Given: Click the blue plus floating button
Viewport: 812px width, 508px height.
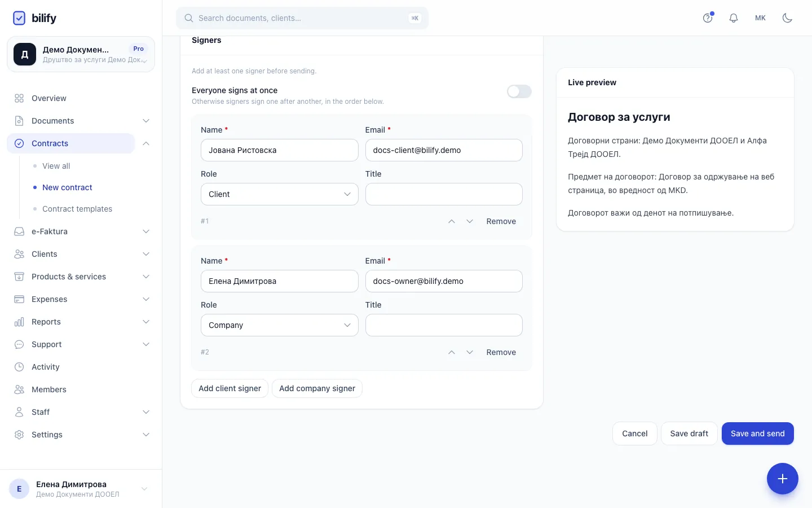Looking at the screenshot, I should pyautogui.click(x=783, y=479).
